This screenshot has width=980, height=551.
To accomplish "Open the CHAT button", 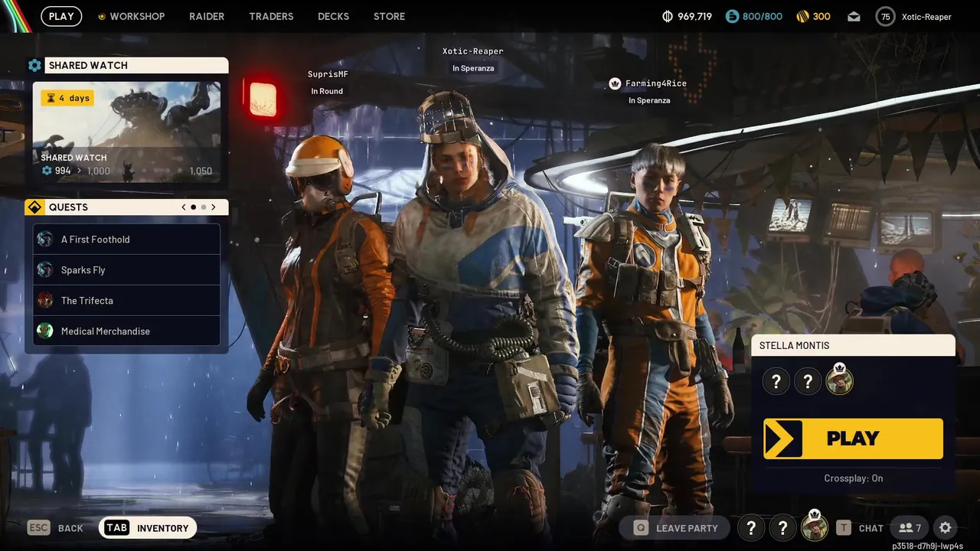I will point(860,528).
